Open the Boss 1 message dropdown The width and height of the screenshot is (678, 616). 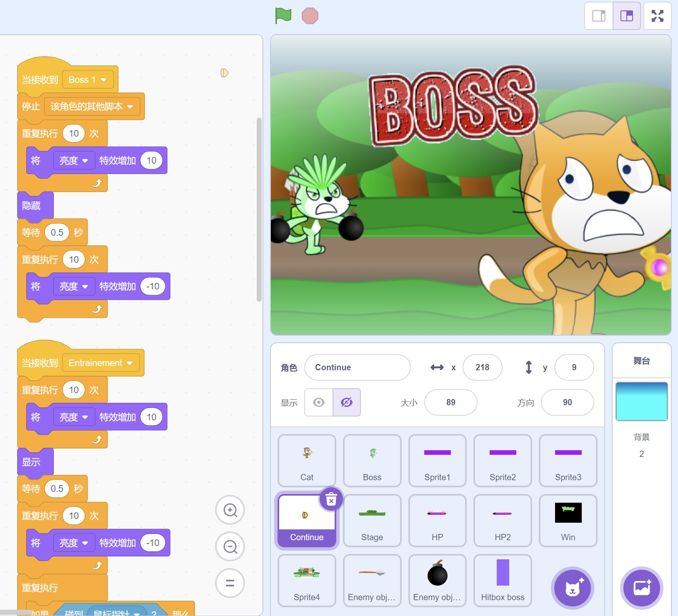point(104,80)
